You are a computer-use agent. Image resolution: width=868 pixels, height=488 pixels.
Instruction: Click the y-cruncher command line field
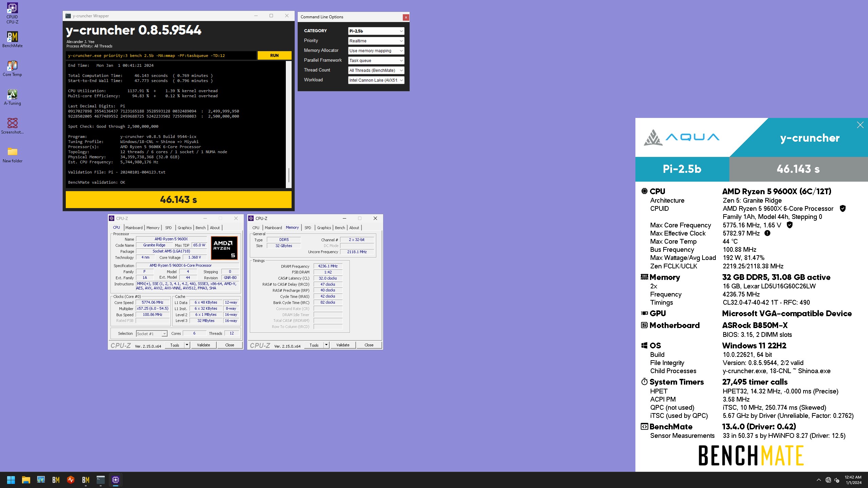161,56
